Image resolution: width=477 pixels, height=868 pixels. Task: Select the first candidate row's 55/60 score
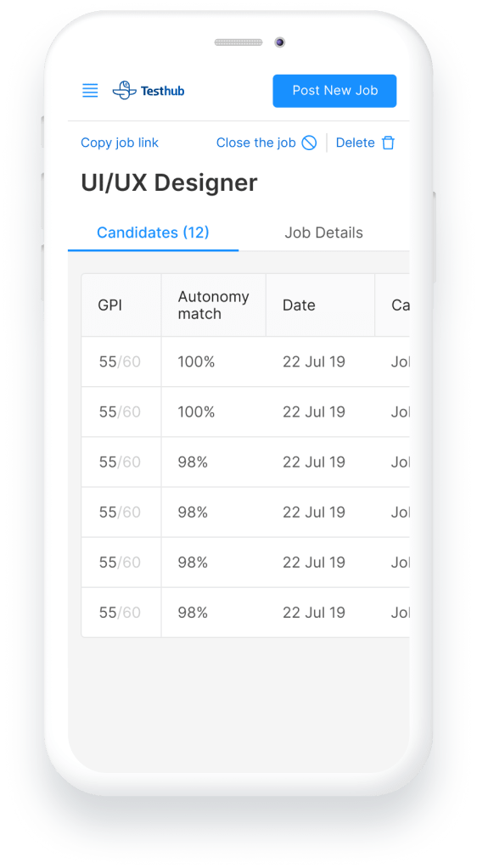[x=120, y=362]
